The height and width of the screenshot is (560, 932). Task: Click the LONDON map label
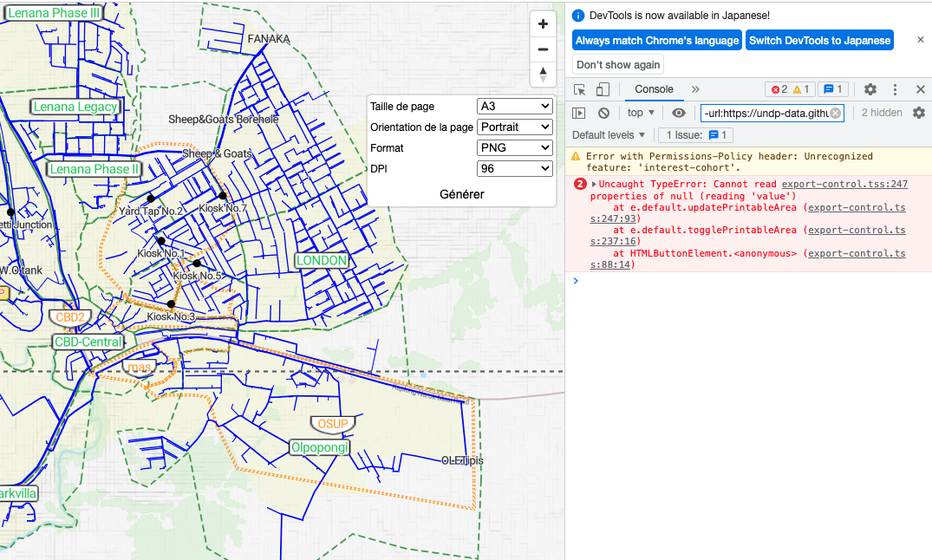322,260
